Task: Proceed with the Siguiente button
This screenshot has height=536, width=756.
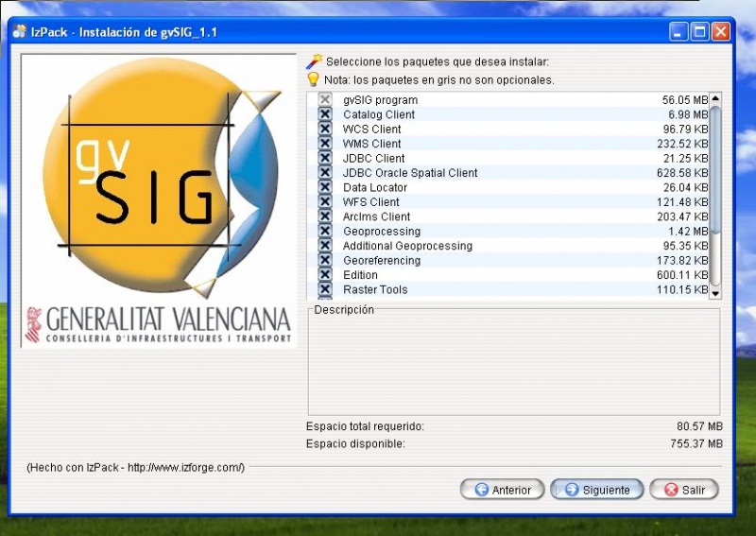Action: pos(597,490)
